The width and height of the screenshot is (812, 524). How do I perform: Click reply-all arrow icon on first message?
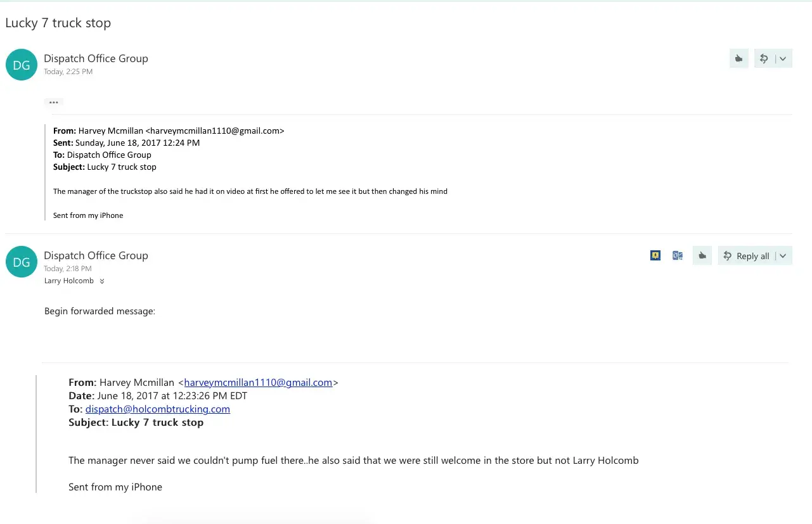point(764,58)
